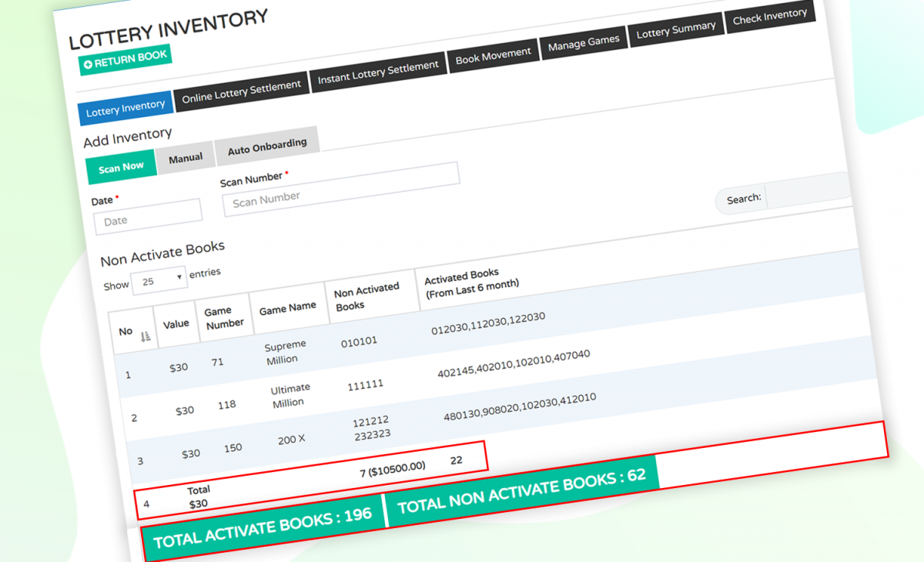Viewport: 924px width, 562px height.
Task: Switch to the Manual entry tab
Action: [186, 156]
